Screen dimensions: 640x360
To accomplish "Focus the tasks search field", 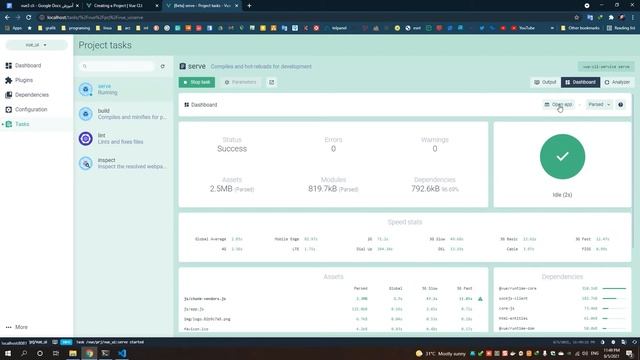I will tap(117, 66).
